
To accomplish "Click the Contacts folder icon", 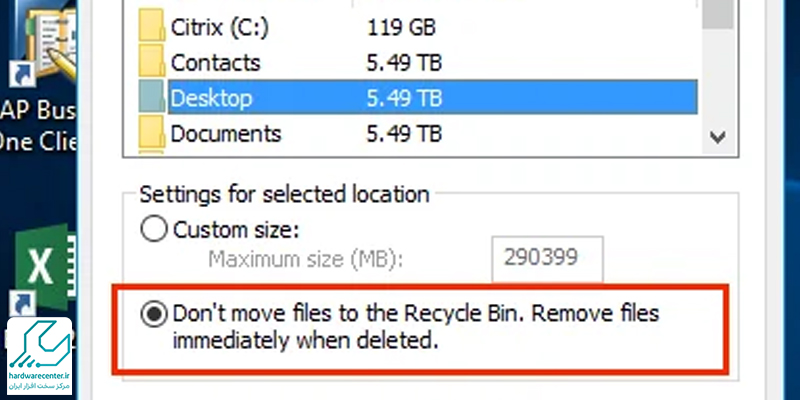I will 152,60.
